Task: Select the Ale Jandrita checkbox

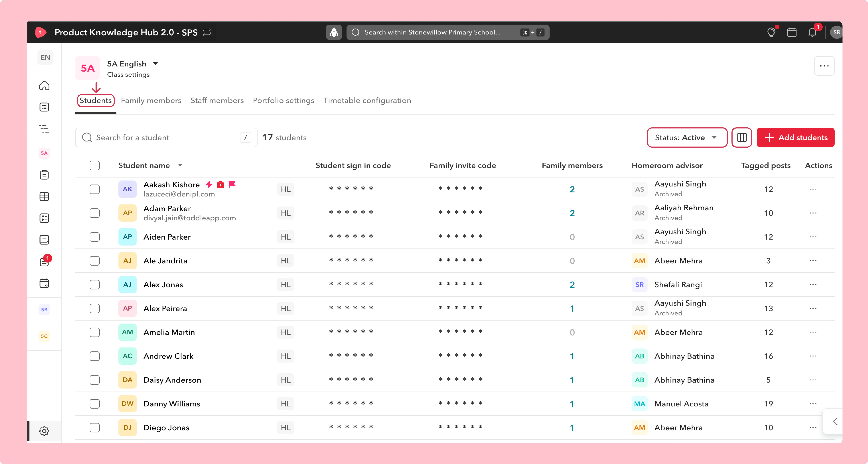Action: (95, 261)
